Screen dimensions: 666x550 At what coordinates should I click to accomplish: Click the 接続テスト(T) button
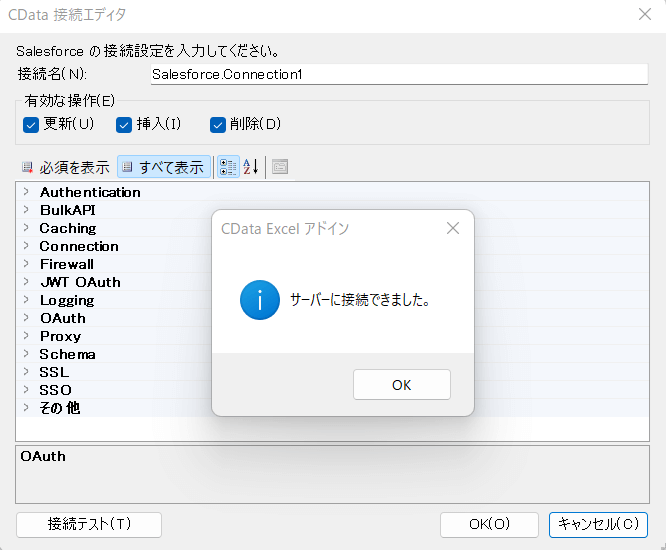pos(89,525)
